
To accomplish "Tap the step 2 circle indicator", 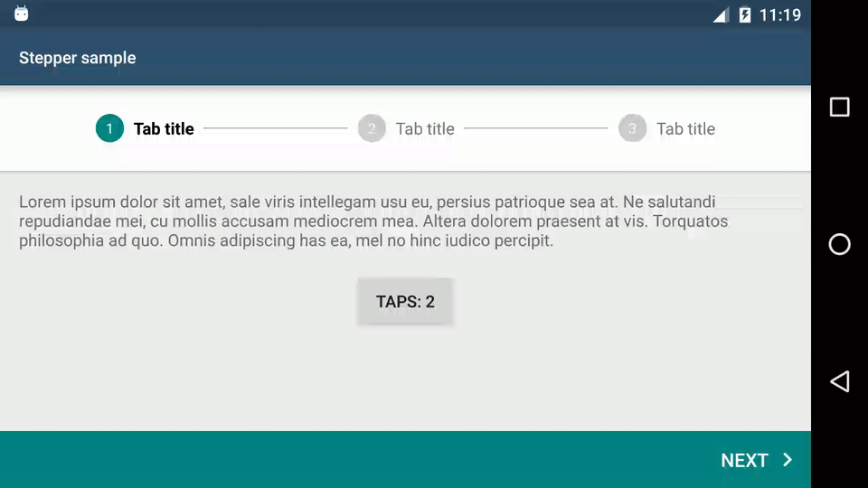I will [x=372, y=128].
